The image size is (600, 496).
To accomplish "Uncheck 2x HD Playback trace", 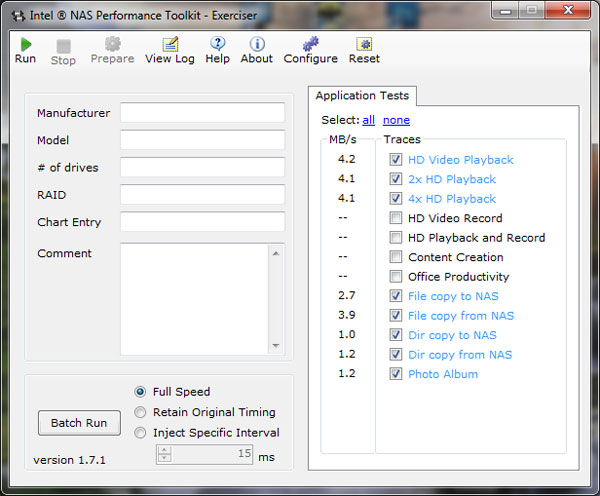I will click(396, 179).
